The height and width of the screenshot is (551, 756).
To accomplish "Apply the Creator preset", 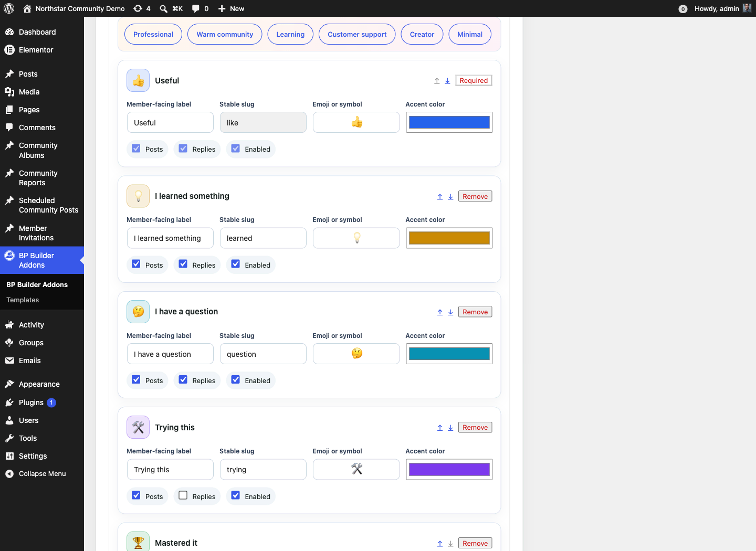I will pos(422,34).
